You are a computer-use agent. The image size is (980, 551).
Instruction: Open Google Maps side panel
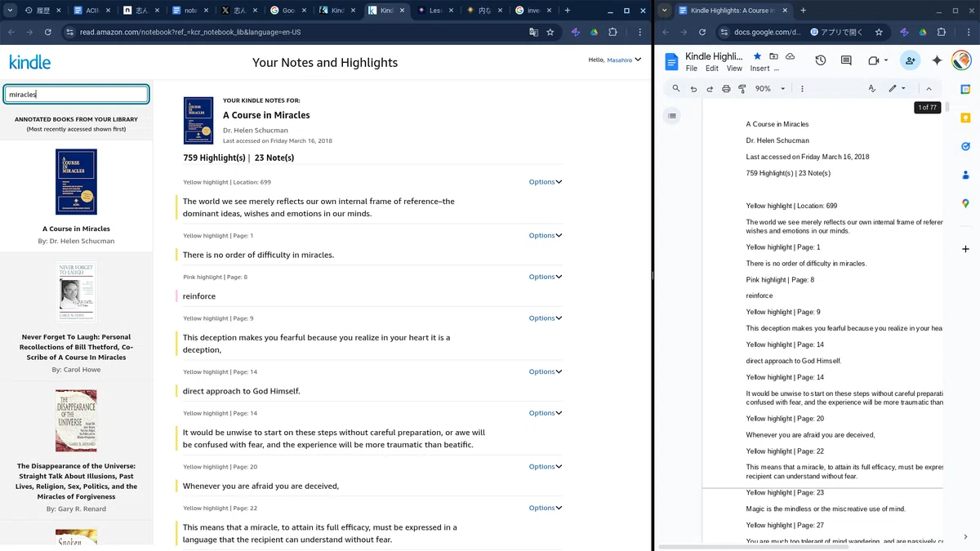(965, 203)
